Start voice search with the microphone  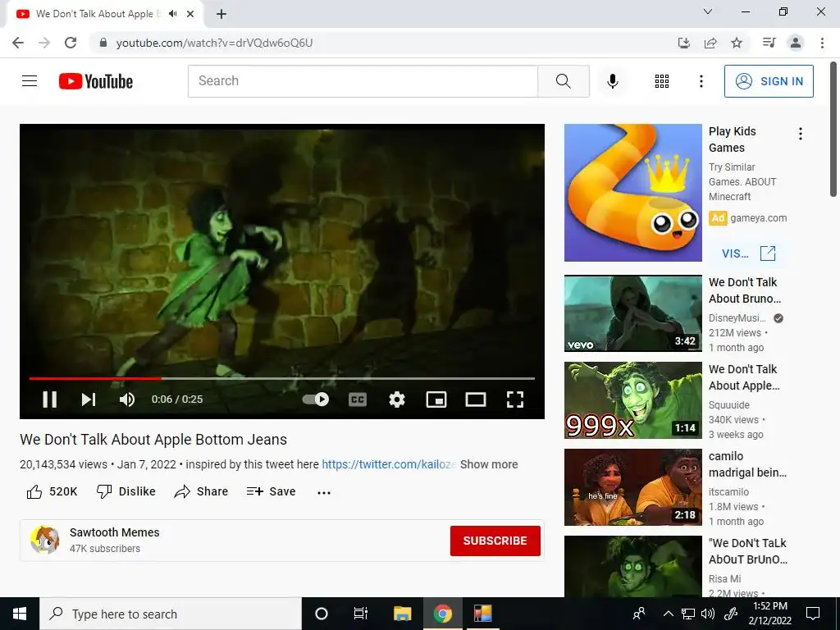pyautogui.click(x=612, y=81)
